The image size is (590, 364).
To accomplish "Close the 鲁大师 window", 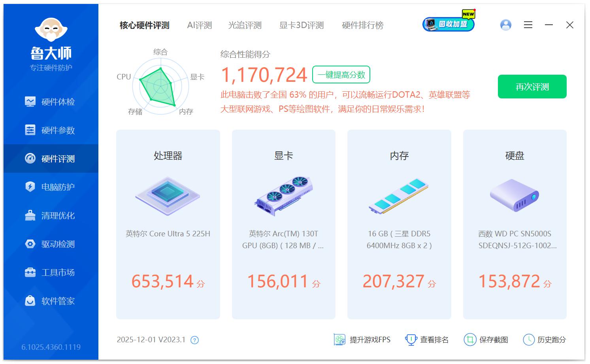I will [570, 25].
